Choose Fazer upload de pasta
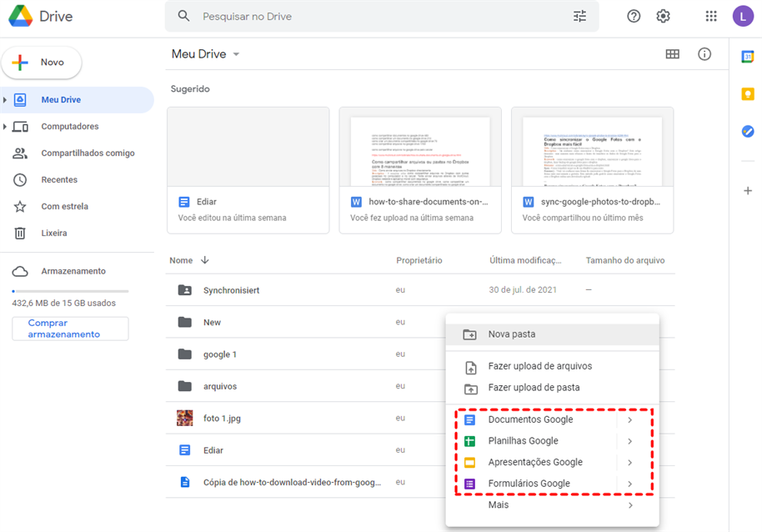 552,388
